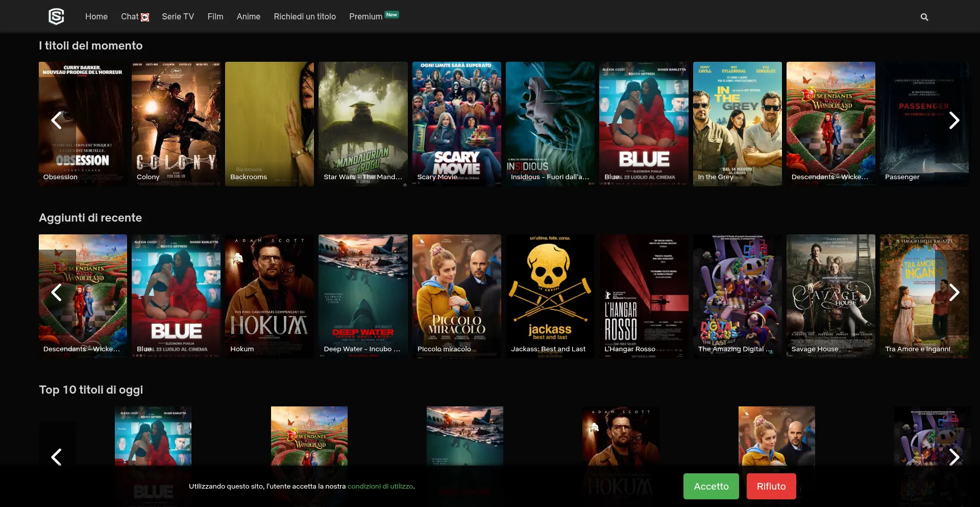Screen dimensions: 980x507
Task: Open the condizioni di utilizzo link
Action: pyautogui.click(x=380, y=486)
